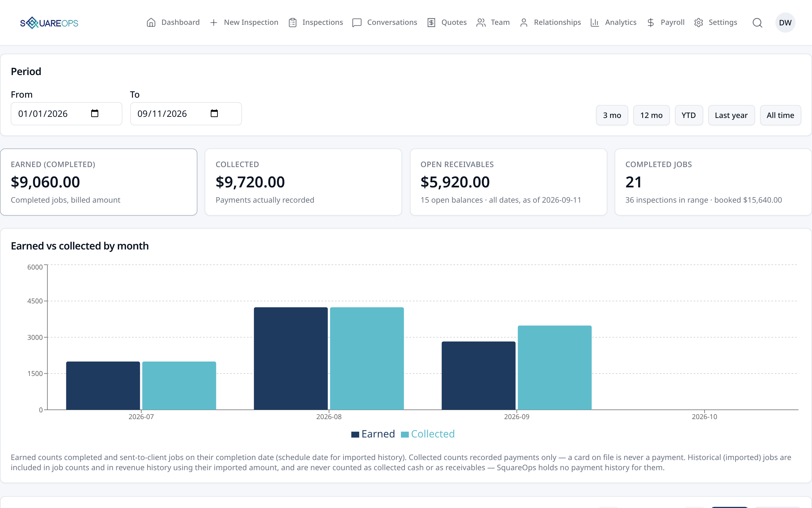Click the 2026-09 Collected bar
The height and width of the screenshot is (508, 812).
click(555, 367)
